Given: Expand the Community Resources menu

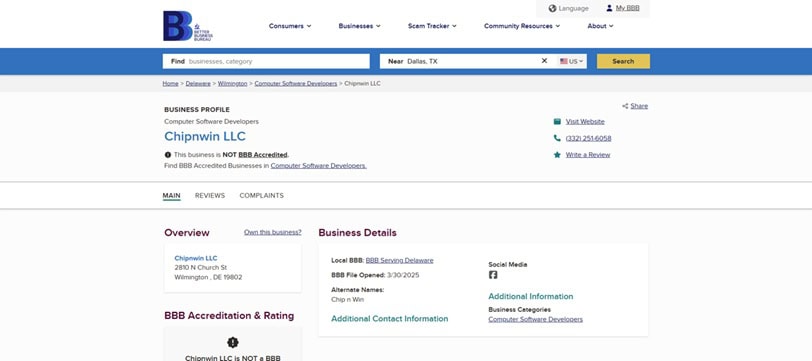Looking at the screenshot, I should [x=522, y=26].
